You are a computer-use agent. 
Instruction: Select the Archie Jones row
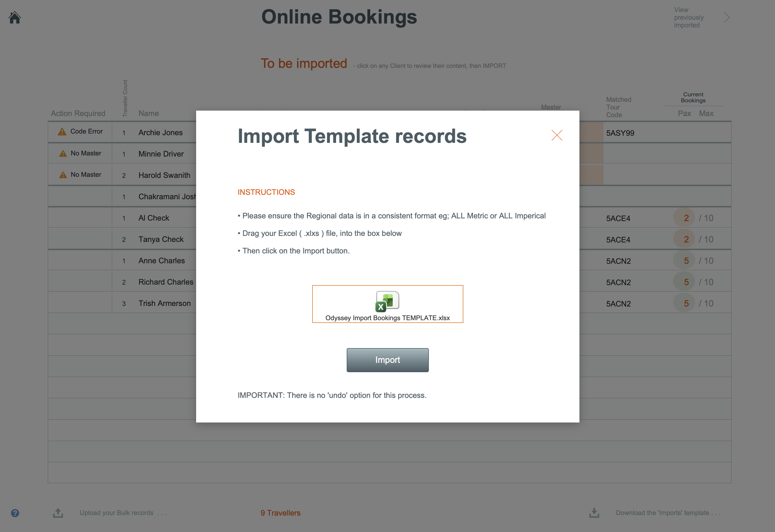pos(160,133)
